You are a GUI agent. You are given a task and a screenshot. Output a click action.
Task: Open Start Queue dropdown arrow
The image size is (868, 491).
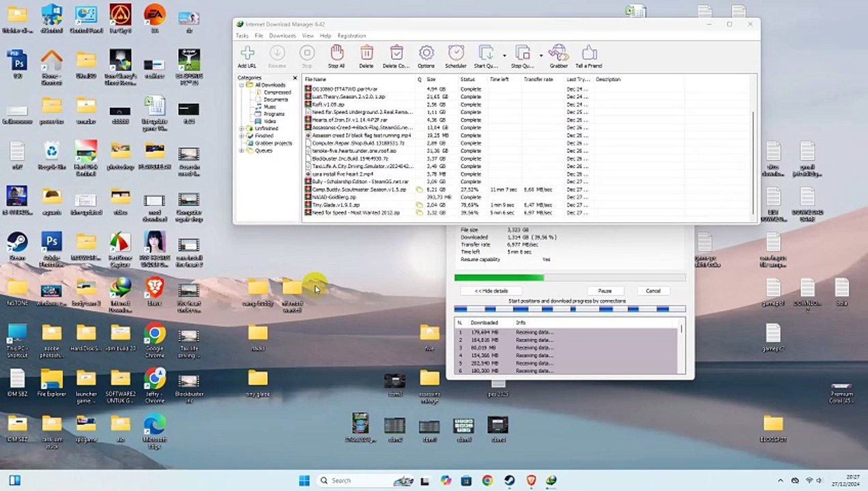tap(504, 55)
